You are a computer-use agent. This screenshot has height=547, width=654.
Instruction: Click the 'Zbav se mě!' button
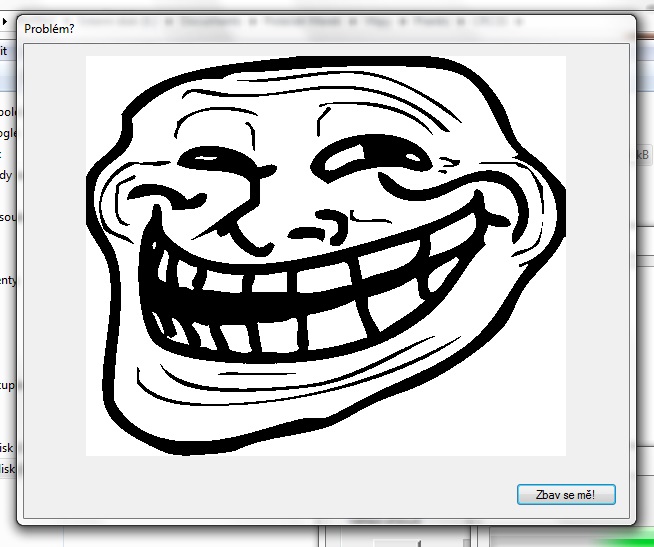(566, 495)
